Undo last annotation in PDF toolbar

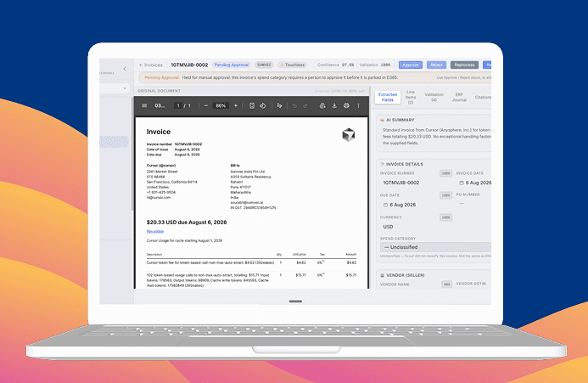294,106
